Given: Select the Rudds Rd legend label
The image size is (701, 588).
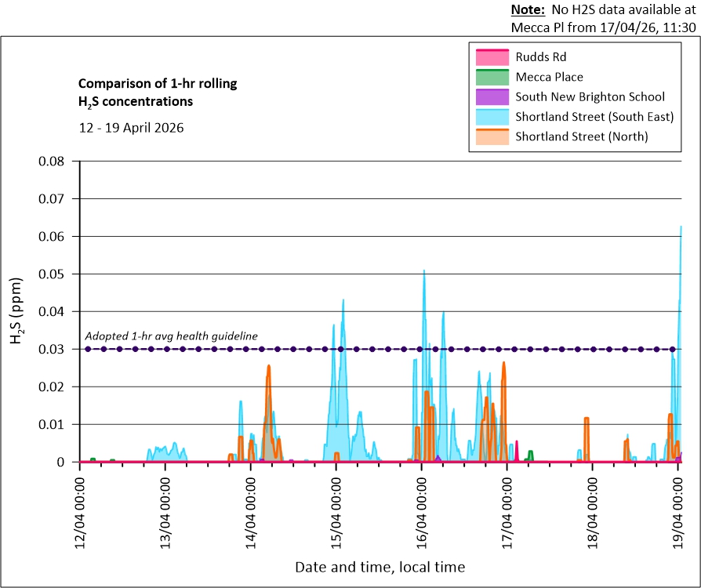Looking at the screenshot, I should pyautogui.click(x=540, y=57).
